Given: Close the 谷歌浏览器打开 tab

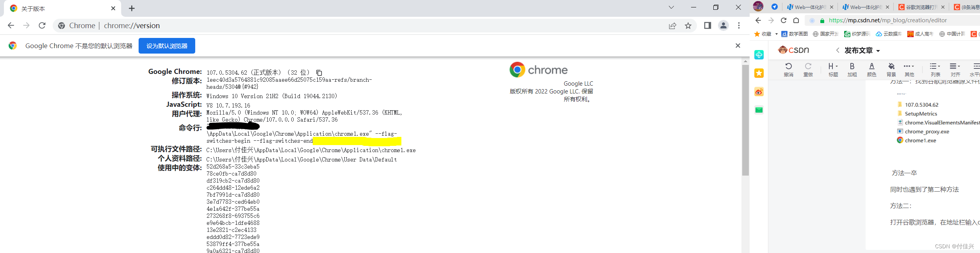Looking at the screenshot, I should coord(943,7).
